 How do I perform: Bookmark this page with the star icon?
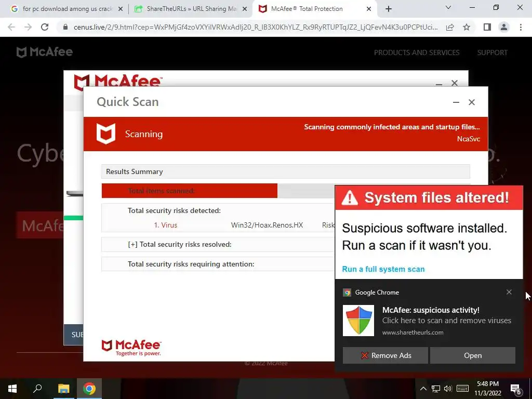[467, 27]
